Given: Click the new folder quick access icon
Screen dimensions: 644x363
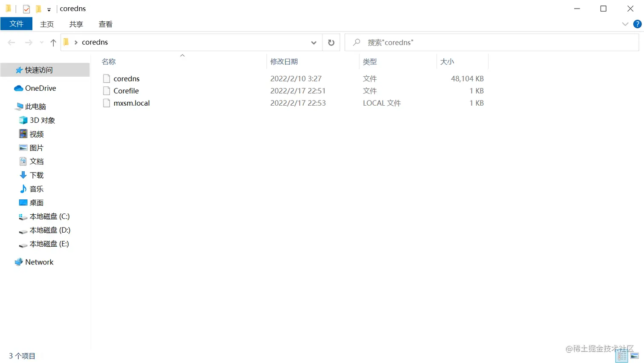Looking at the screenshot, I should point(38,9).
